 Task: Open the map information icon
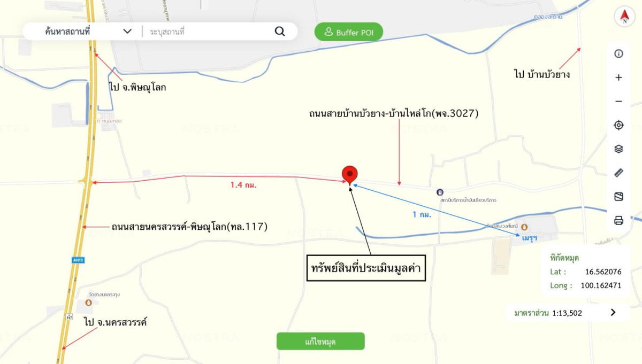click(619, 53)
